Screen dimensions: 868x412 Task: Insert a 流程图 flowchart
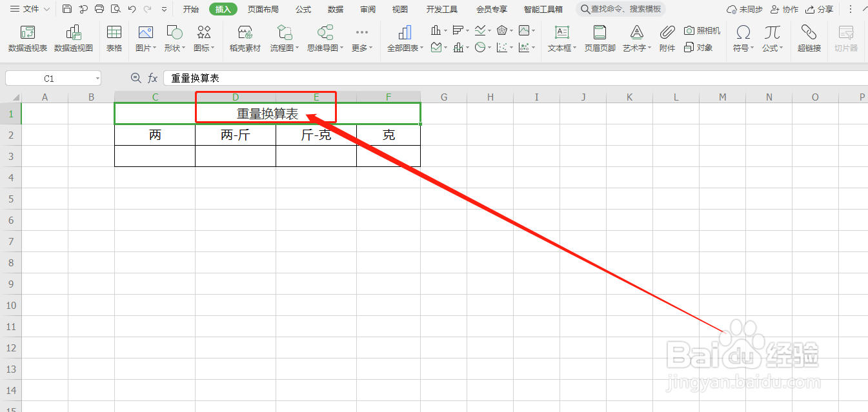284,39
